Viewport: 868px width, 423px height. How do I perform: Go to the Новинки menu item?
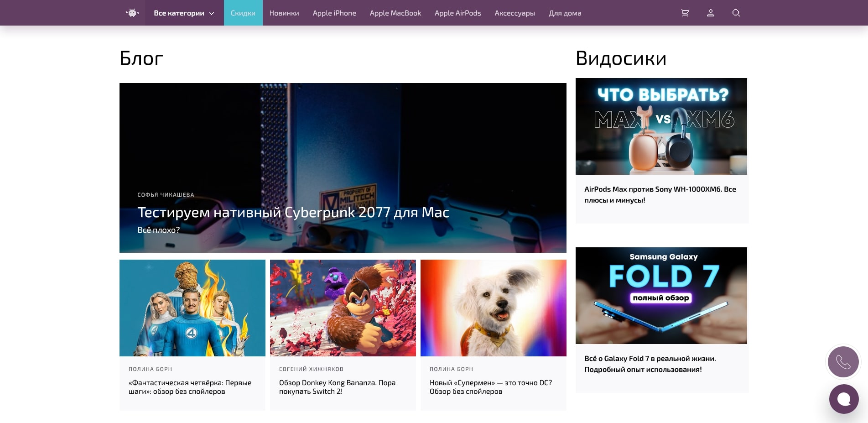284,13
